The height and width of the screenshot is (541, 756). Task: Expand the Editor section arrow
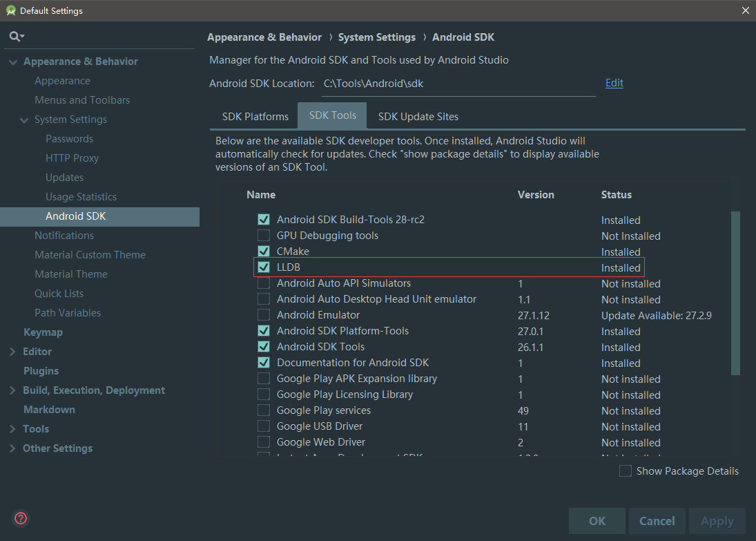[x=12, y=351]
